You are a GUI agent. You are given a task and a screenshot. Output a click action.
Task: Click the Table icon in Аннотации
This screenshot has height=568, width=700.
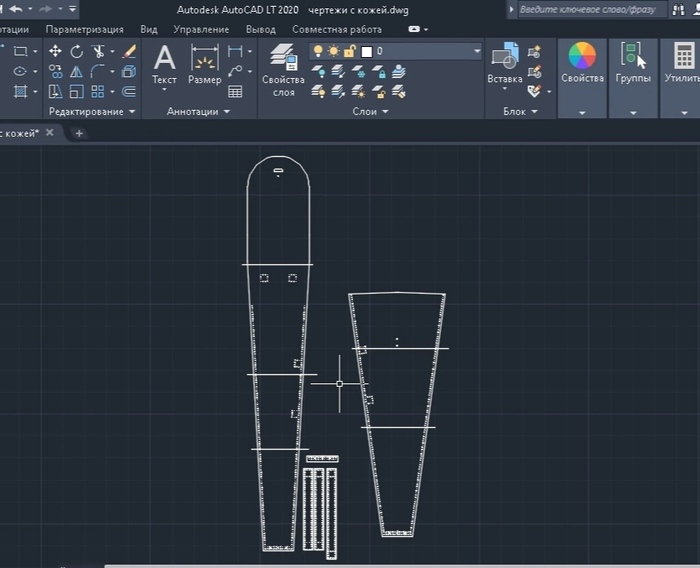click(x=235, y=91)
